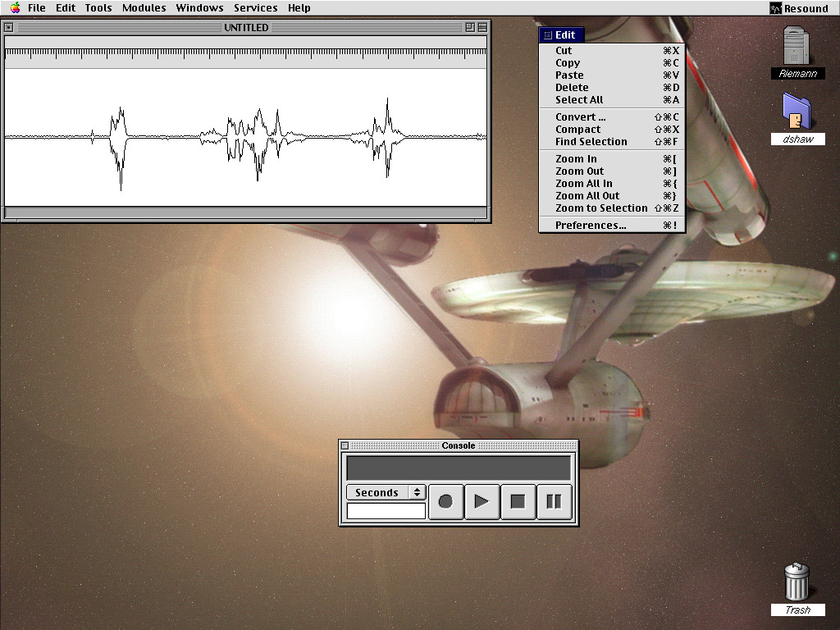Image resolution: width=840 pixels, height=630 pixels.
Task: Click the UNTITLED window title bar
Action: tap(246, 27)
